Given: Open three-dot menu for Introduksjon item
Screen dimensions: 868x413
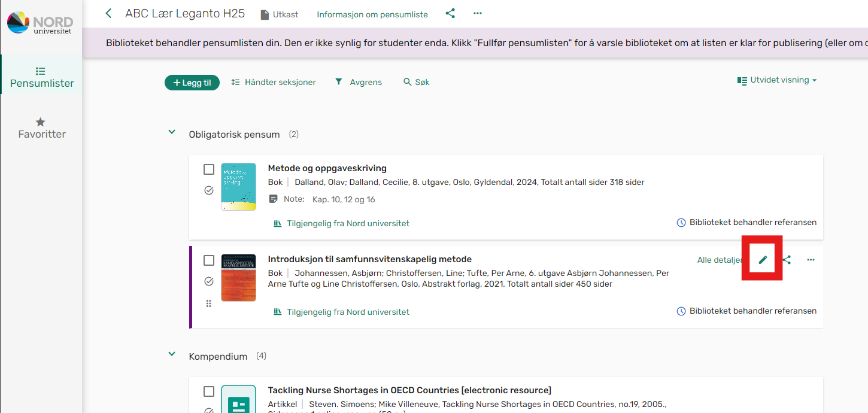Looking at the screenshot, I should (x=811, y=260).
